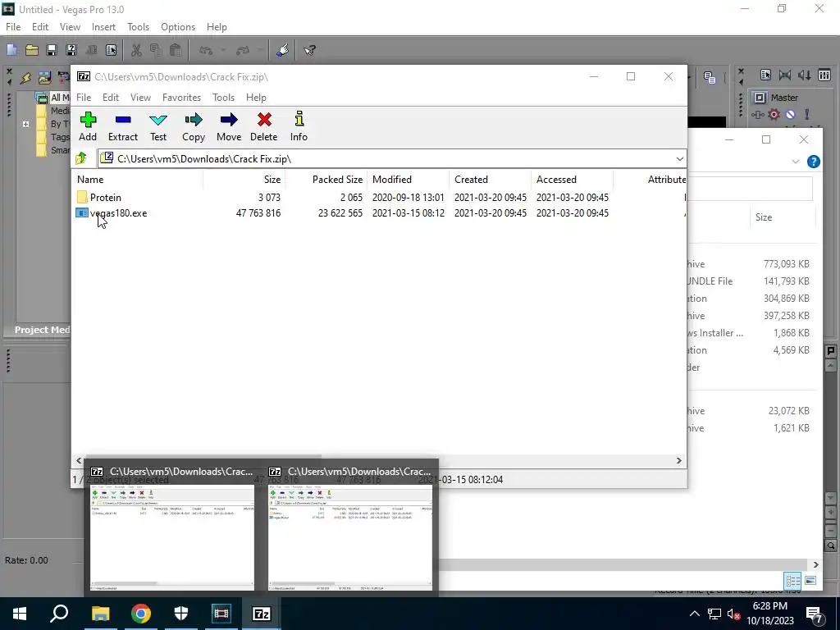840x630 pixels.
Task: Open Windows Start menu
Action: 20,614
